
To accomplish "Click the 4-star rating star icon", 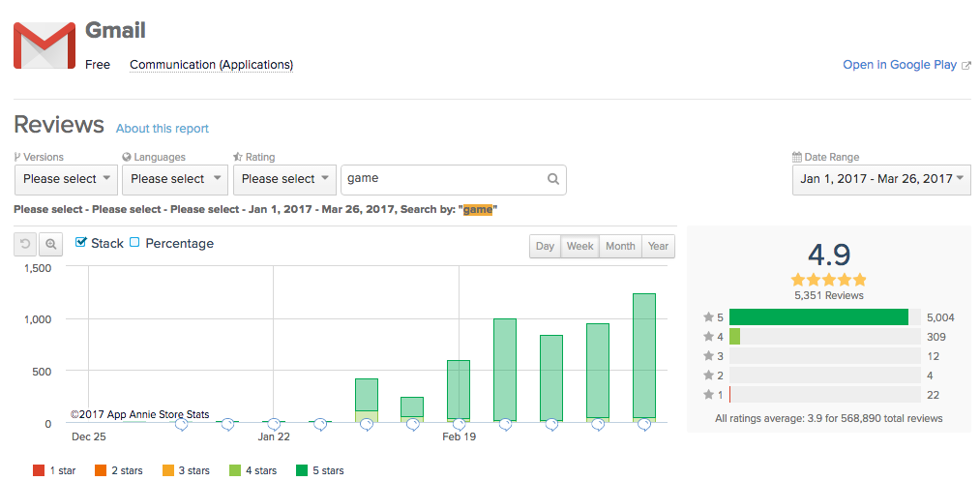I will [x=709, y=337].
